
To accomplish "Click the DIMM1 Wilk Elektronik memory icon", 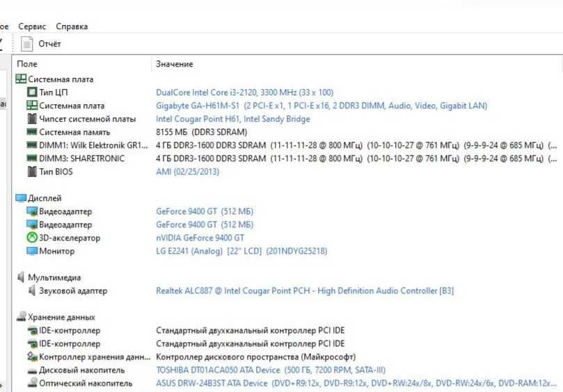I will click(x=32, y=145).
